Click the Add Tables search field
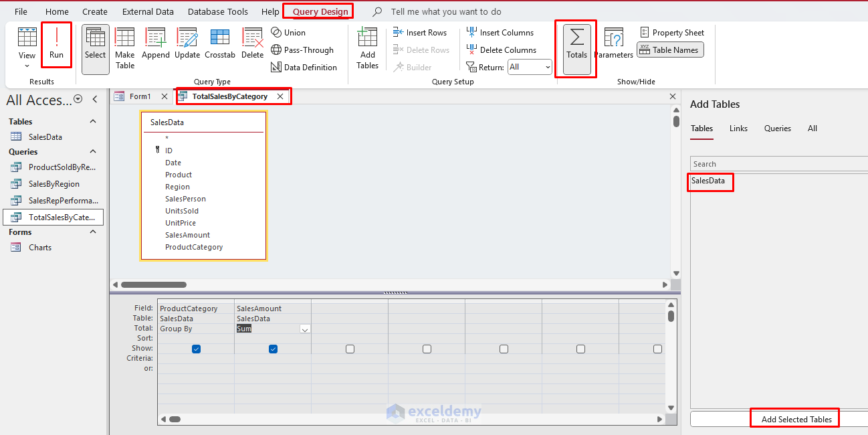Screen dimensions: 868x435 click(779, 164)
